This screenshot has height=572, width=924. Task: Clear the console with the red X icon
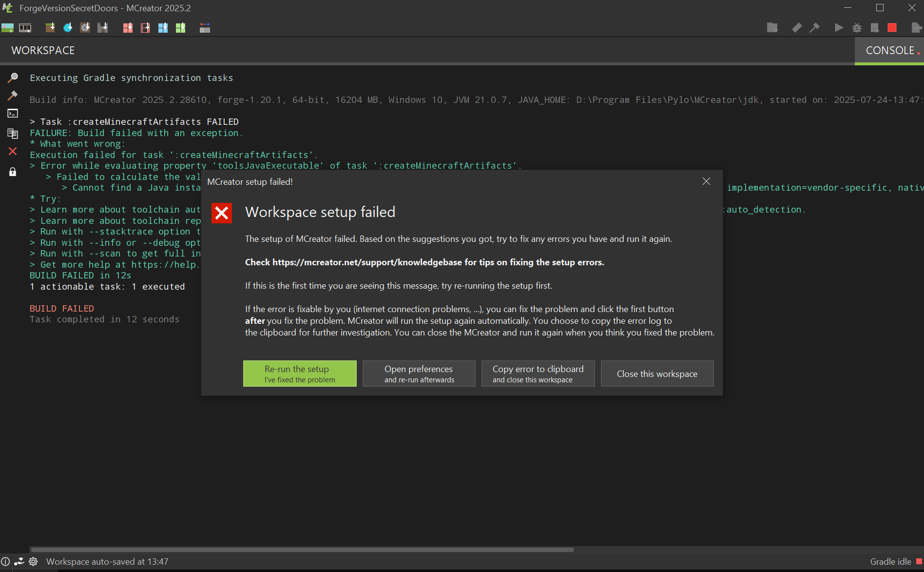point(13,152)
